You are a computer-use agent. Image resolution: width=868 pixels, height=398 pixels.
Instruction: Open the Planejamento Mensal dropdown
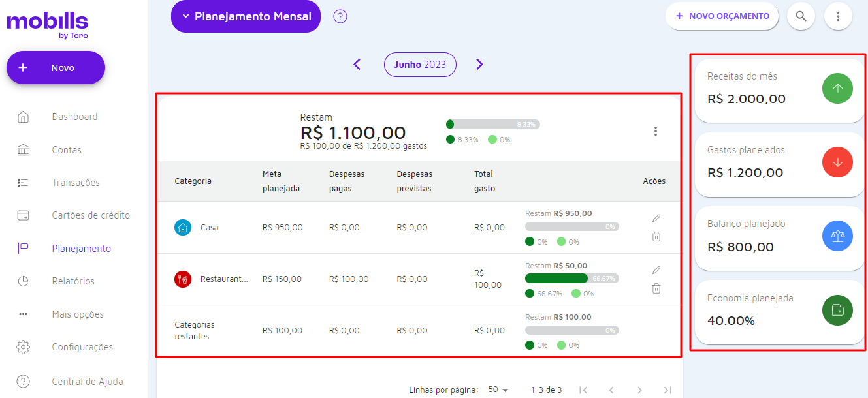point(246,16)
